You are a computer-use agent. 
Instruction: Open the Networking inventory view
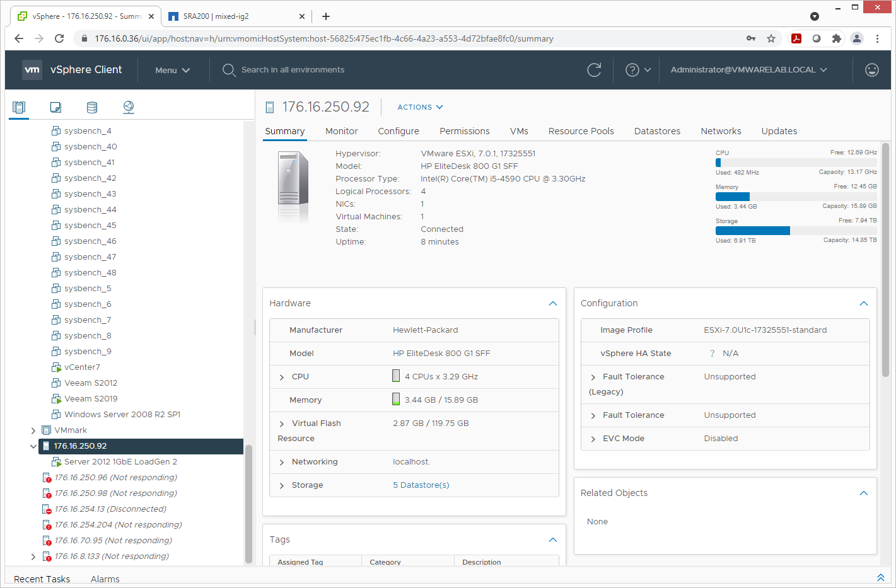click(129, 107)
